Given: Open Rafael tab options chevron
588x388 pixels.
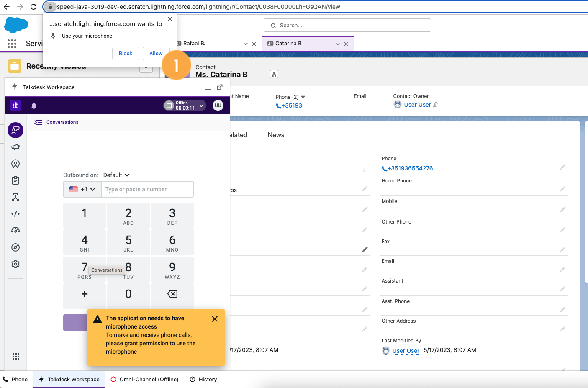Looking at the screenshot, I should pos(246,44).
